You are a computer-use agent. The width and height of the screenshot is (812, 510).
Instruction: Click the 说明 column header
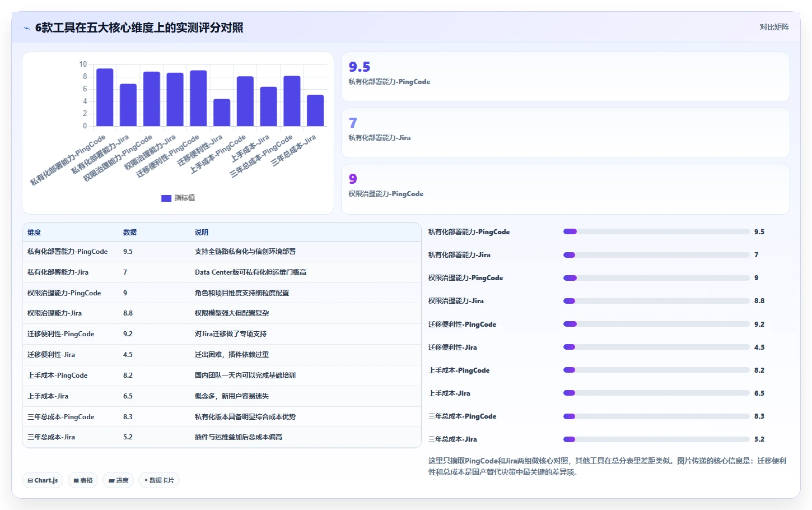[202, 233]
